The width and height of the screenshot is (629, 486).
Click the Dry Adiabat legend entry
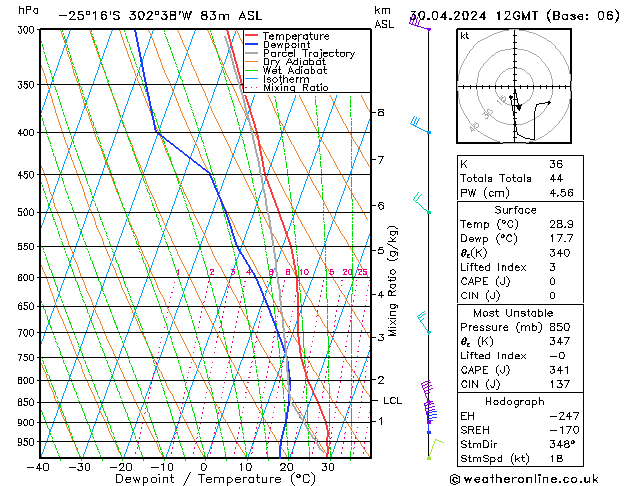(286, 62)
